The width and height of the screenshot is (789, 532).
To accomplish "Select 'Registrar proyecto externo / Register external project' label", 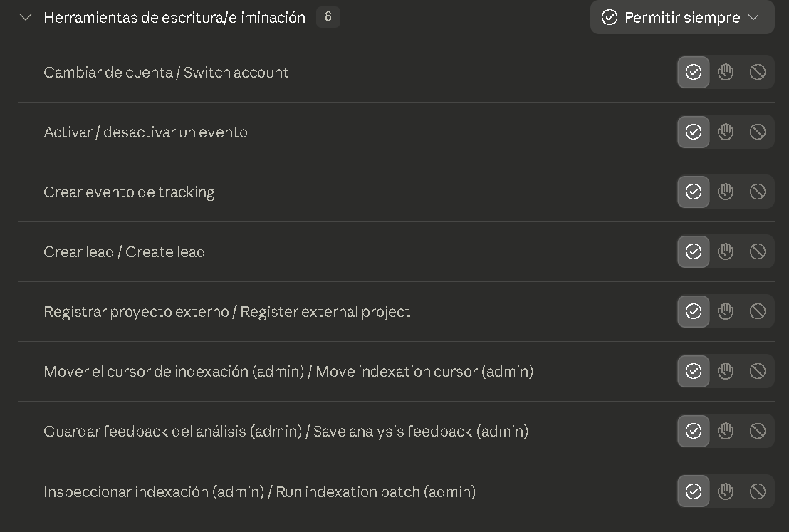I will [x=227, y=312].
